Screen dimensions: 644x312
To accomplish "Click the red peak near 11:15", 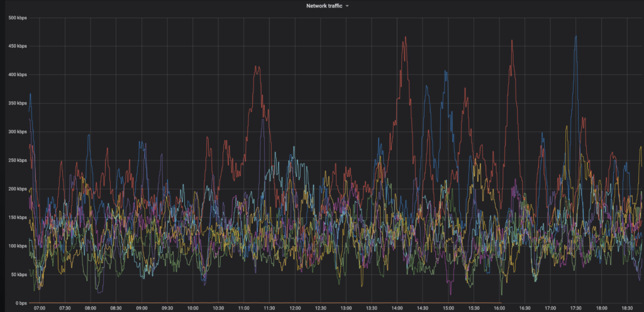I will point(257,67).
